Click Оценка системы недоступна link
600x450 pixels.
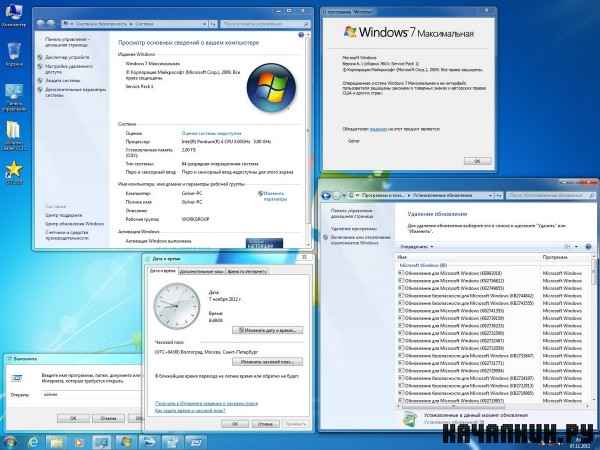212,133
